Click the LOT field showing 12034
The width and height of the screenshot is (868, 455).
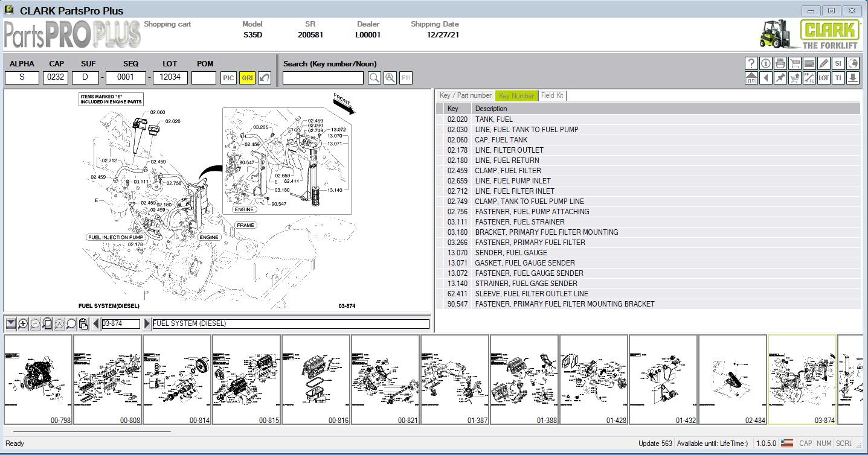pyautogui.click(x=170, y=77)
